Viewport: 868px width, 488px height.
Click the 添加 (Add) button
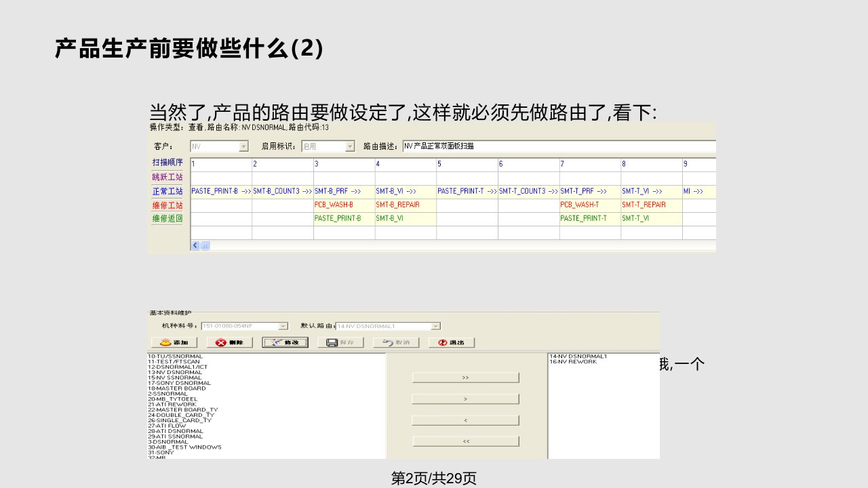pos(174,342)
